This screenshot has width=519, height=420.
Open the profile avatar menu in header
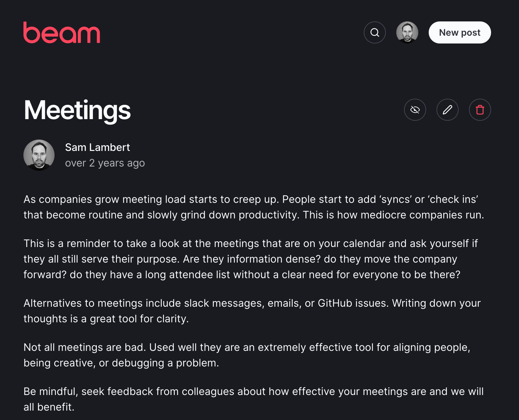[407, 32]
